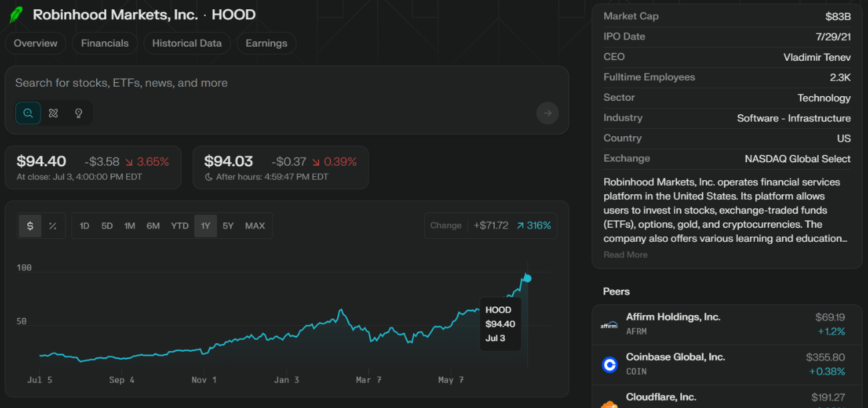The height and width of the screenshot is (408, 868).
Task: Set chart range to 1Y
Action: (206, 226)
